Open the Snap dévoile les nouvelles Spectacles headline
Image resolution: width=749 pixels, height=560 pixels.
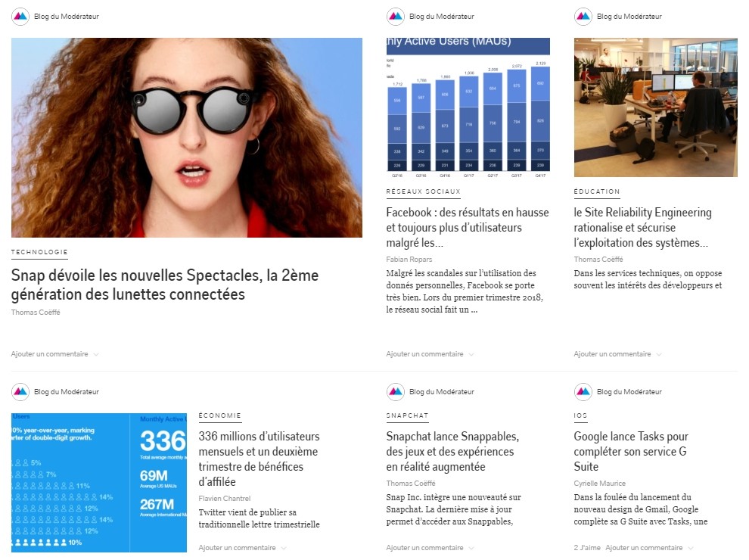point(165,285)
